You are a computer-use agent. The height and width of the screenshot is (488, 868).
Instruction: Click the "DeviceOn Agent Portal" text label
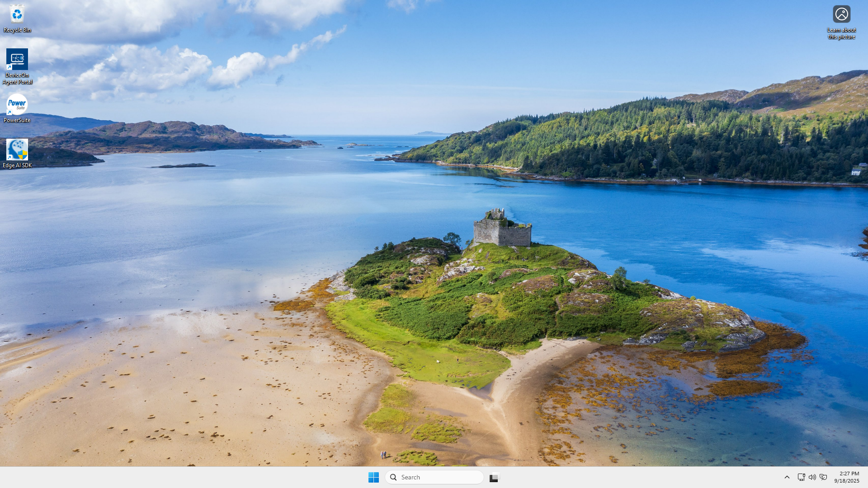click(x=17, y=78)
